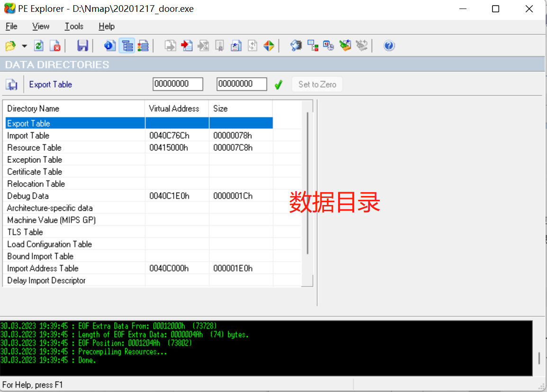The height and width of the screenshot is (392, 547).
Task: Open Help with the blue question mark icon
Action: (x=389, y=46)
